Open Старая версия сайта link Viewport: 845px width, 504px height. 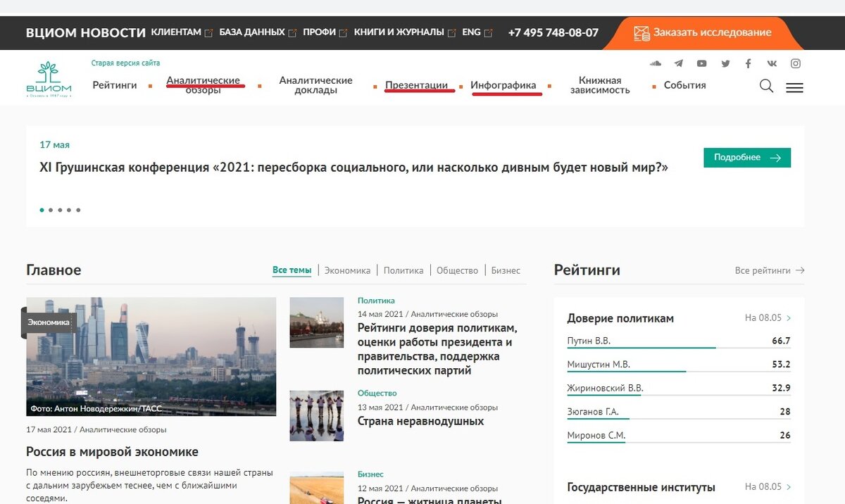[125, 63]
